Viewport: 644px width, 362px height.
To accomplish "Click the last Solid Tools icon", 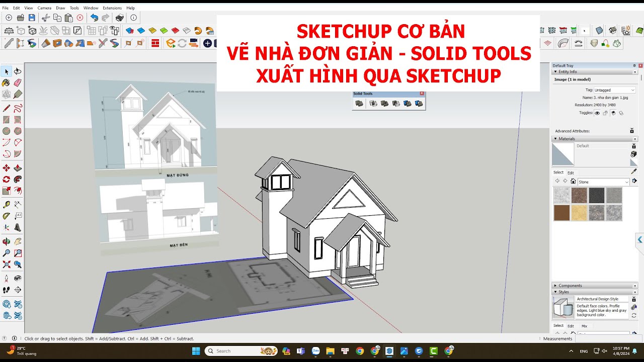I will point(419,104).
